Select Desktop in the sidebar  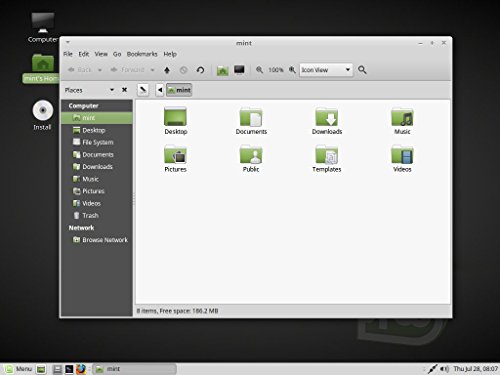pyautogui.click(x=97, y=130)
